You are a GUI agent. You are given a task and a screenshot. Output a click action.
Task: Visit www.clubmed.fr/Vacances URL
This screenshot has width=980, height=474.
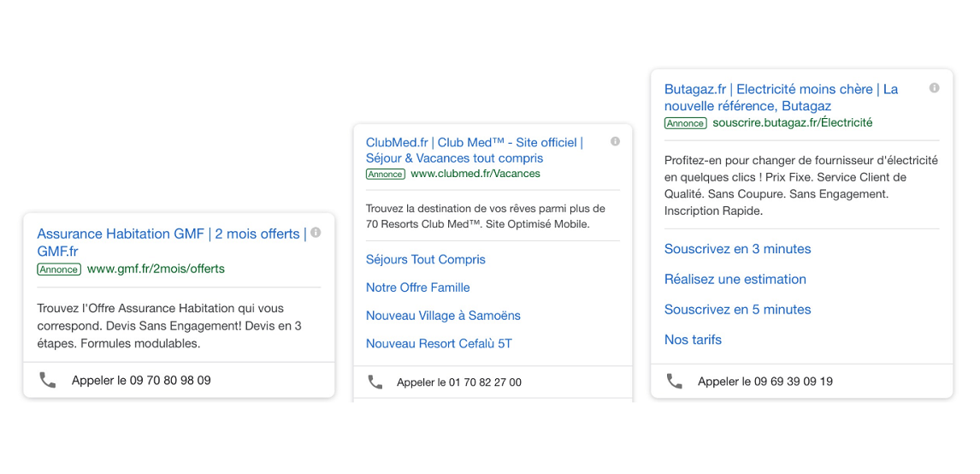tap(475, 174)
